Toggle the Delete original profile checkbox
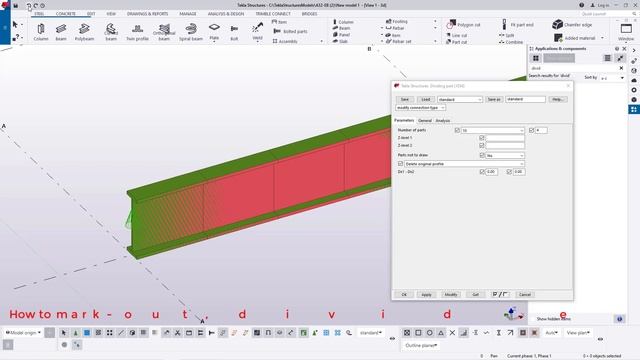The image size is (640, 360). 400,164
